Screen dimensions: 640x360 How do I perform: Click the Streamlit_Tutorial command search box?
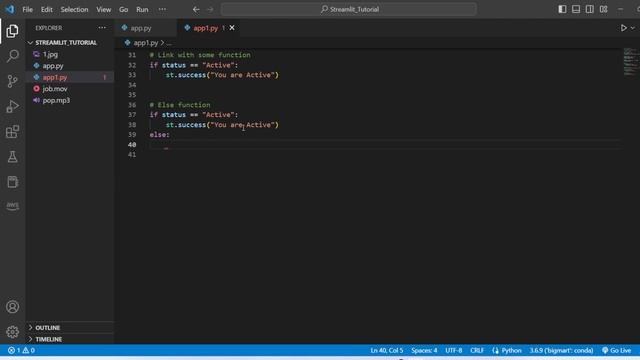[x=349, y=9]
